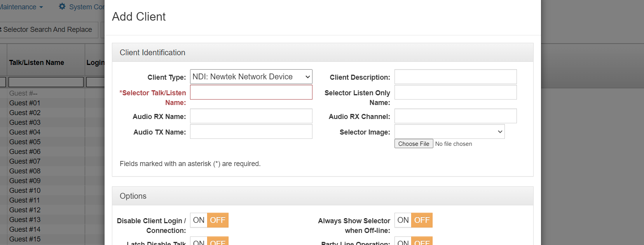Click the Audio RX Name field
This screenshot has width=644, height=245.
click(x=251, y=115)
